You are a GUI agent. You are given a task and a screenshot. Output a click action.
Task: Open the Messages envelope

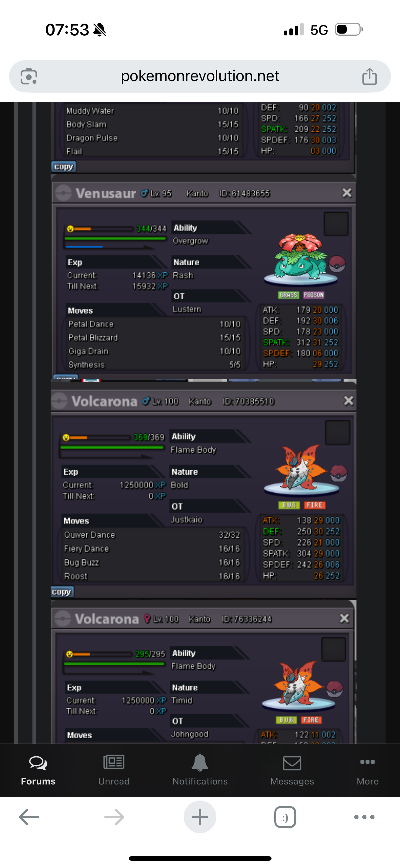point(292,770)
